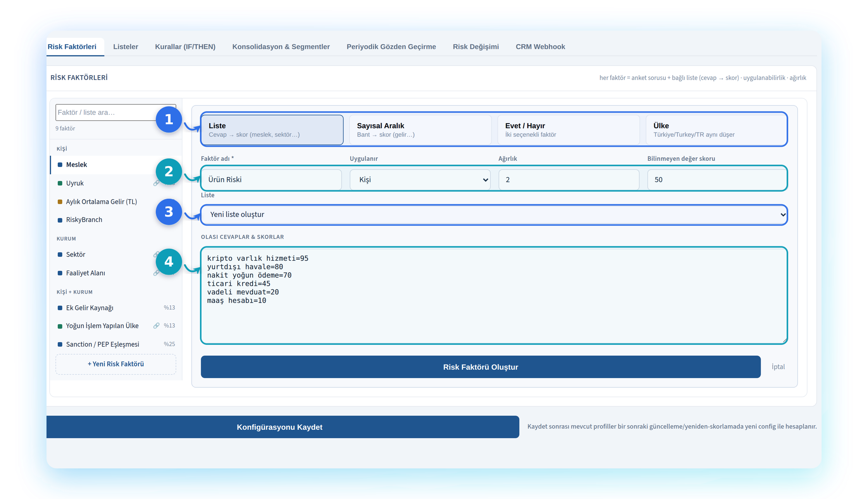Click numbered step badge 4
Image resolution: width=868 pixels, height=499 pixels.
tap(169, 262)
